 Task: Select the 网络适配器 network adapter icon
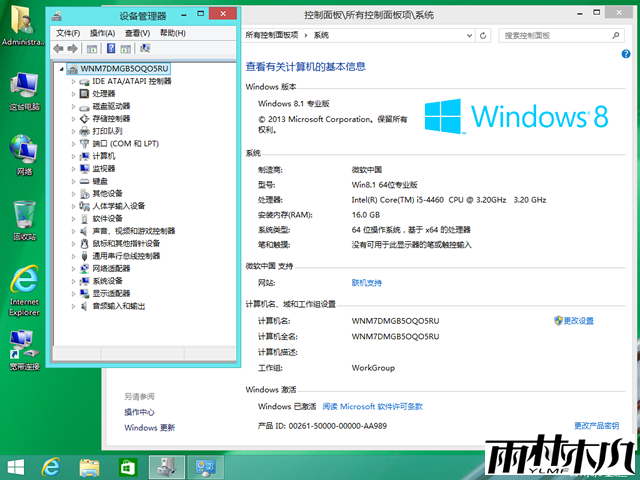coord(84,269)
